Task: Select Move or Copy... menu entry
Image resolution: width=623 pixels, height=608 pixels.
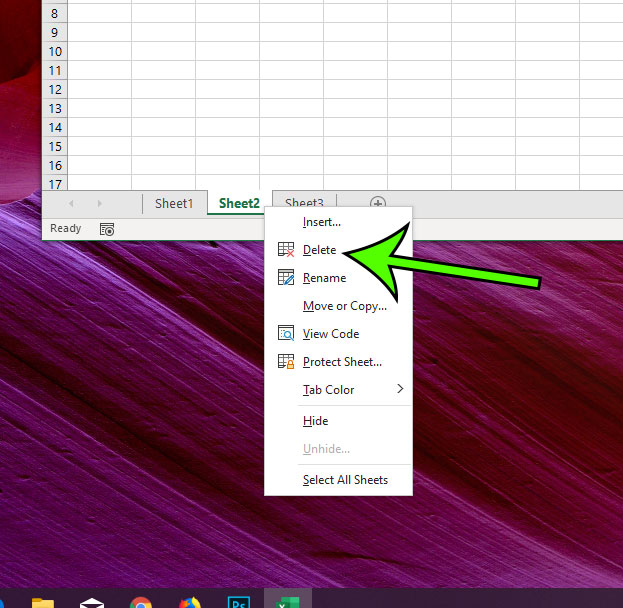Action: (x=338, y=306)
